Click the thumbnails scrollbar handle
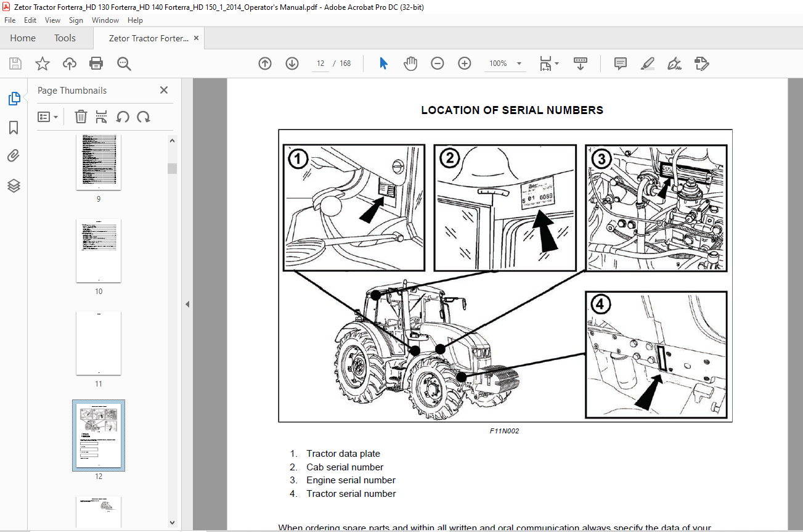This screenshot has height=532, width=803. pos(173,168)
